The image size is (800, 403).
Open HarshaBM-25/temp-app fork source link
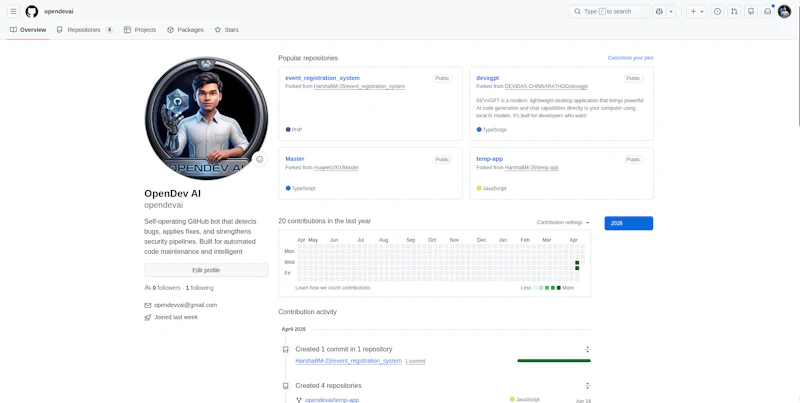pos(532,167)
